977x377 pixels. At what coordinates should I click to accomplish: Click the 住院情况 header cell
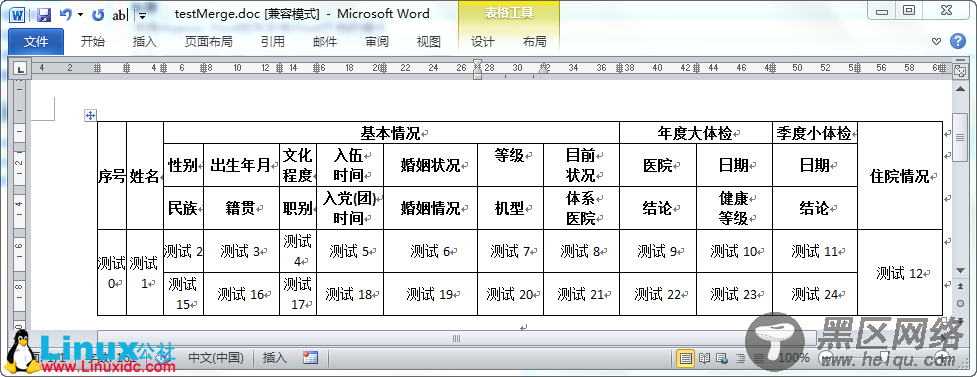(900, 176)
